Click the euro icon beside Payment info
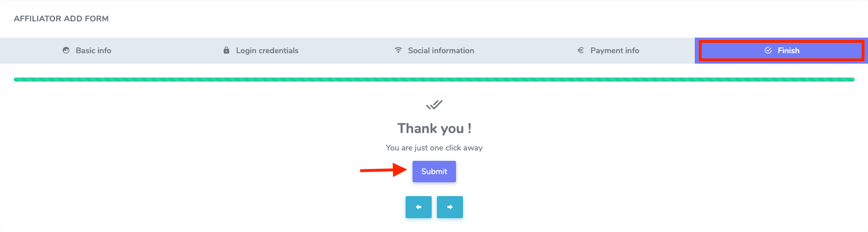 [x=581, y=51]
